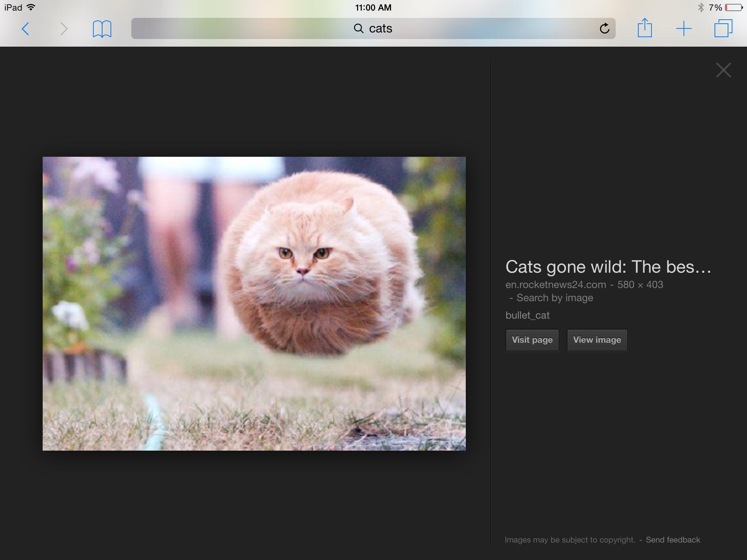Tap the battery indicator icon

[x=734, y=7]
